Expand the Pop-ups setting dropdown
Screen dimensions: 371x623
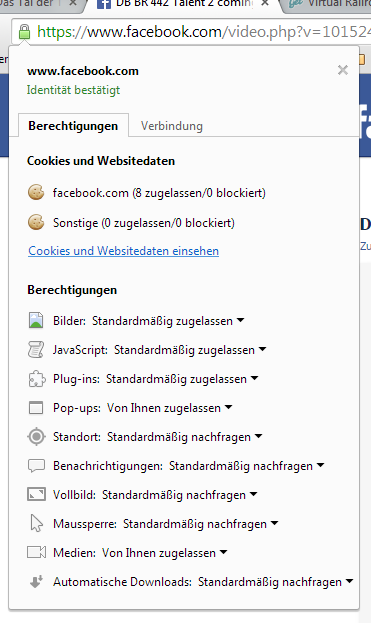point(170,408)
